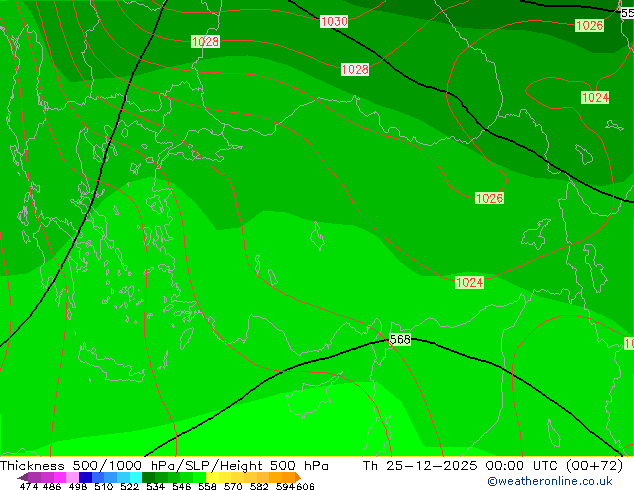634x490 pixels.
Task: Select the 522 legend value
Action: (129, 486)
